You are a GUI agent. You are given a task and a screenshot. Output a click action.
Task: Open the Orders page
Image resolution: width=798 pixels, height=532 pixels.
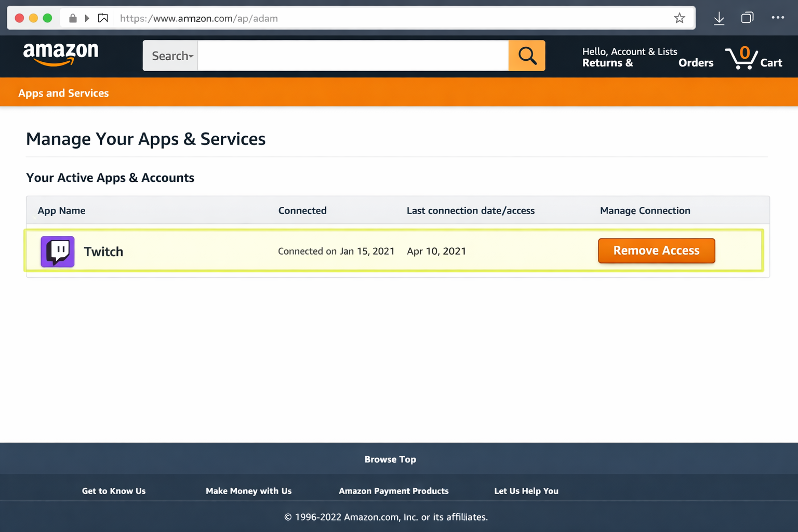(696, 62)
